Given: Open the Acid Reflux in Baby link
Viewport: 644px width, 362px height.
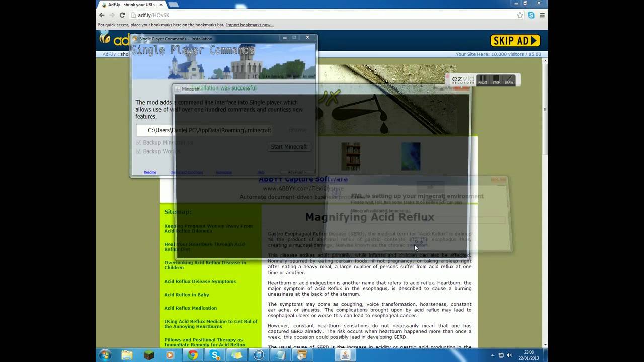Looking at the screenshot, I should coord(186,295).
